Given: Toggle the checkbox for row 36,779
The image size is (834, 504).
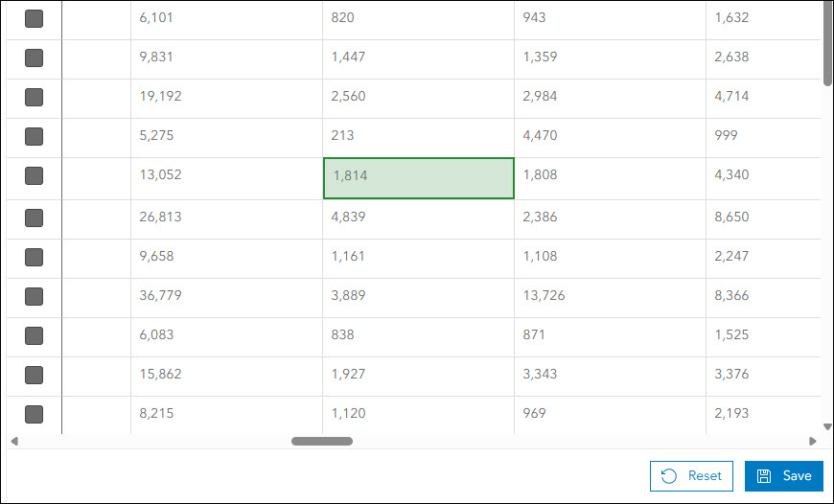Looking at the screenshot, I should tap(34, 296).
